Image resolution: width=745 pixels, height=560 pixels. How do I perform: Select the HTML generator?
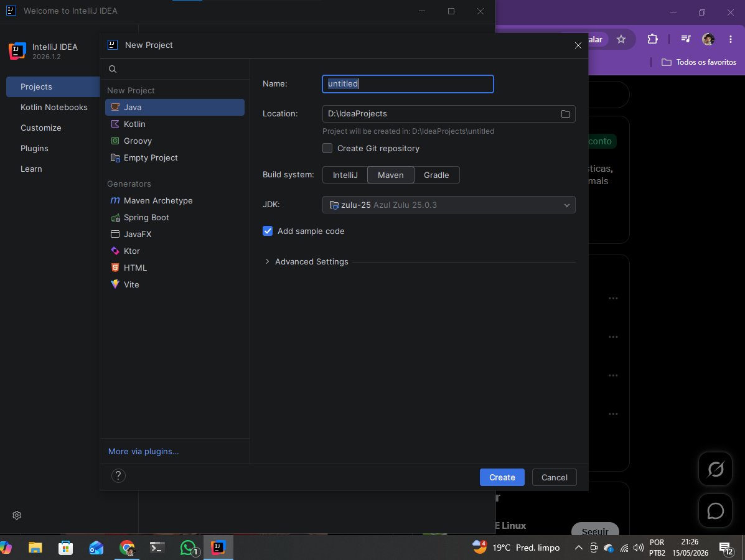point(175,268)
